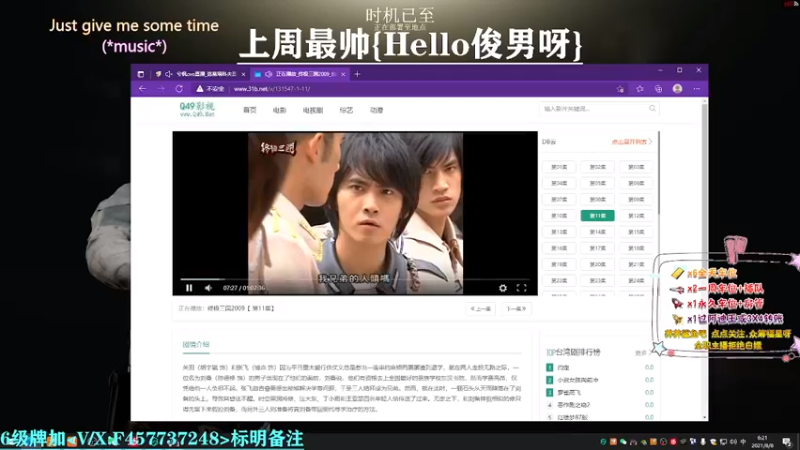Play episode 第05集

[x=597, y=183]
